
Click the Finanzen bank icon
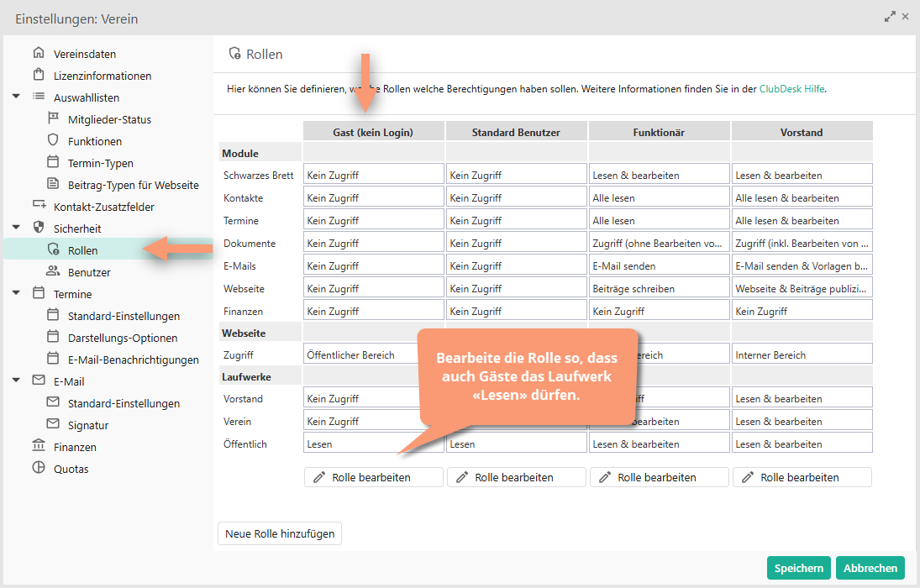tap(39, 445)
